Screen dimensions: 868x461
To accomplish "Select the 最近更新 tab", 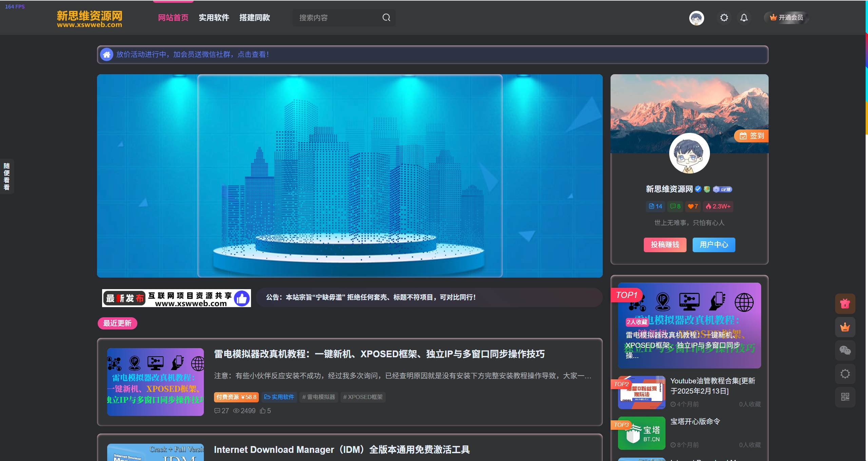I will coord(117,323).
